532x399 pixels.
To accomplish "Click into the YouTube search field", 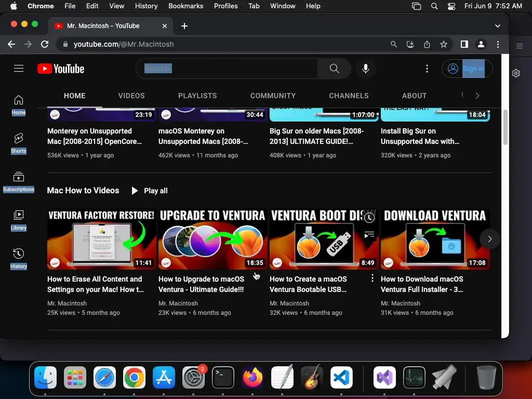I will pyautogui.click(x=228, y=69).
